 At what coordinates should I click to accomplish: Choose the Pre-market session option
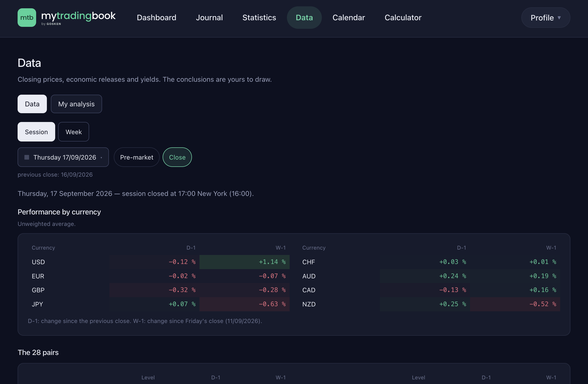(x=137, y=157)
